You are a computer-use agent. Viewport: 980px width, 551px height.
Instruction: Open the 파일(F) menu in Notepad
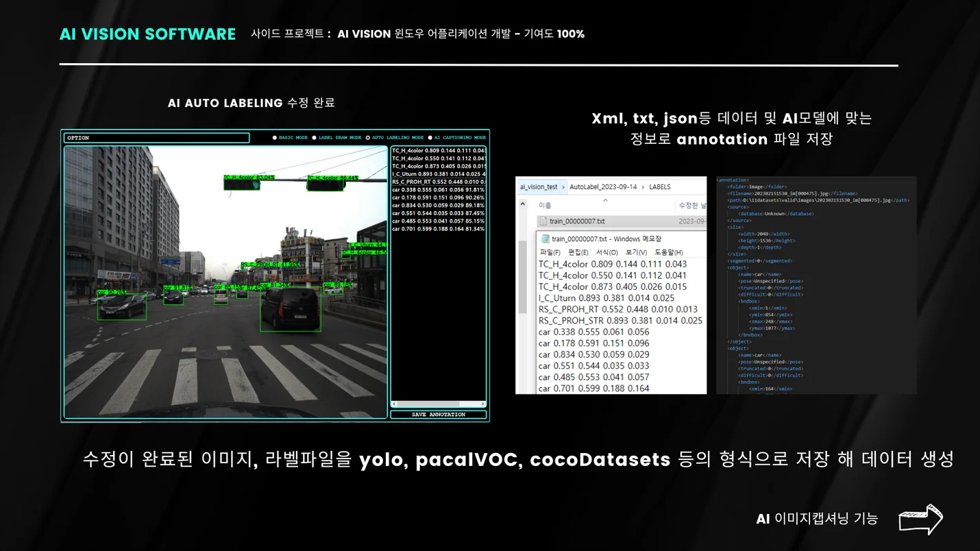tap(550, 252)
